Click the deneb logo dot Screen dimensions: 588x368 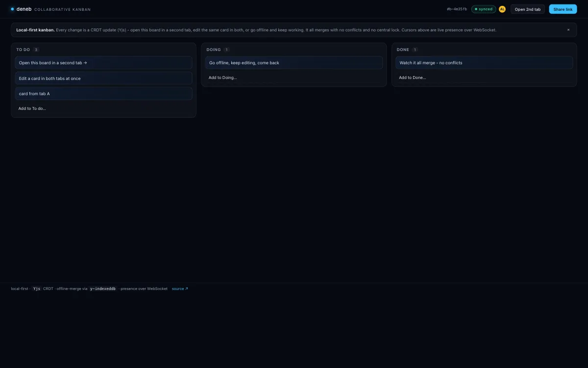point(12,9)
